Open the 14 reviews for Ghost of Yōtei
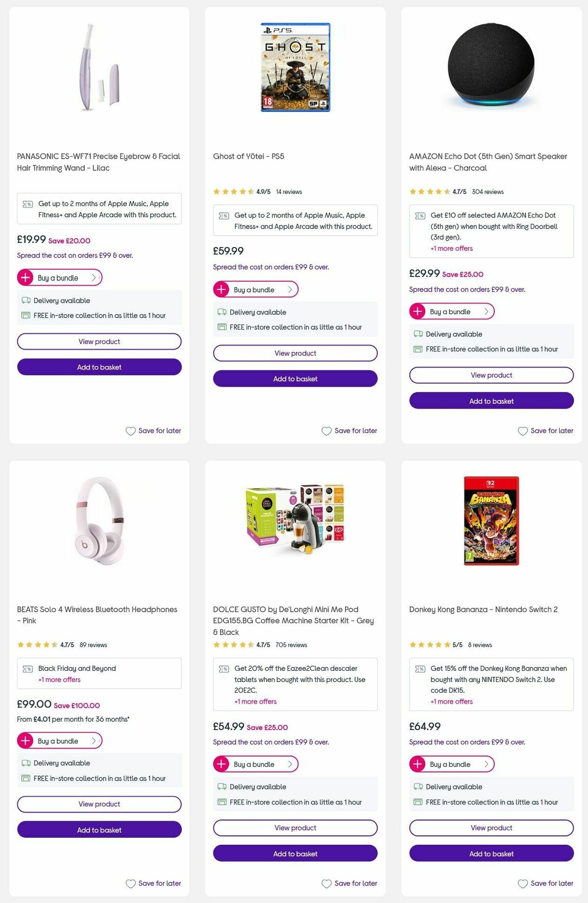 pyautogui.click(x=289, y=192)
